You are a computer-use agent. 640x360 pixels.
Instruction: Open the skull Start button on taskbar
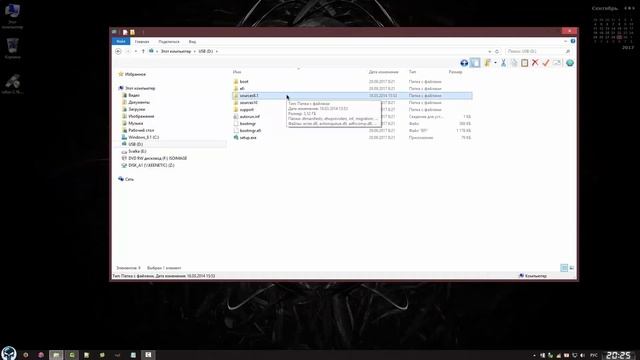(8, 353)
